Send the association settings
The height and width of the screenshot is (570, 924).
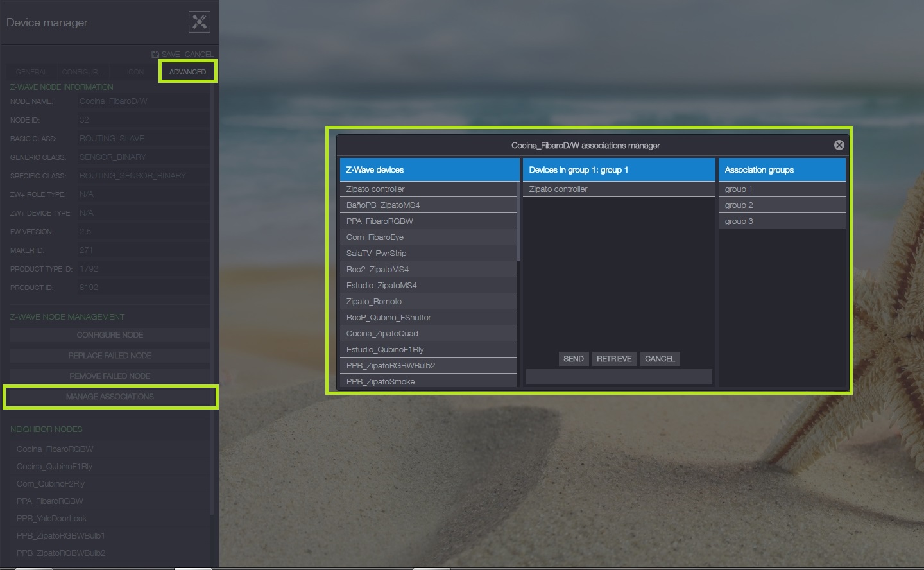point(573,359)
